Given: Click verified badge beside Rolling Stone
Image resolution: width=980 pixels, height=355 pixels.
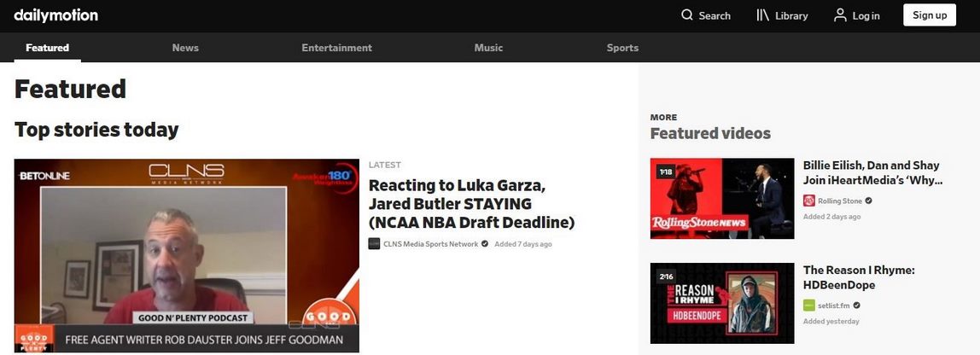Looking at the screenshot, I should (x=869, y=201).
